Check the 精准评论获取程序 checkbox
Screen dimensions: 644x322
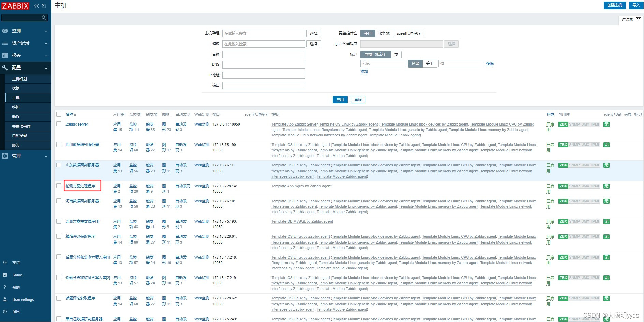coord(59,236)
